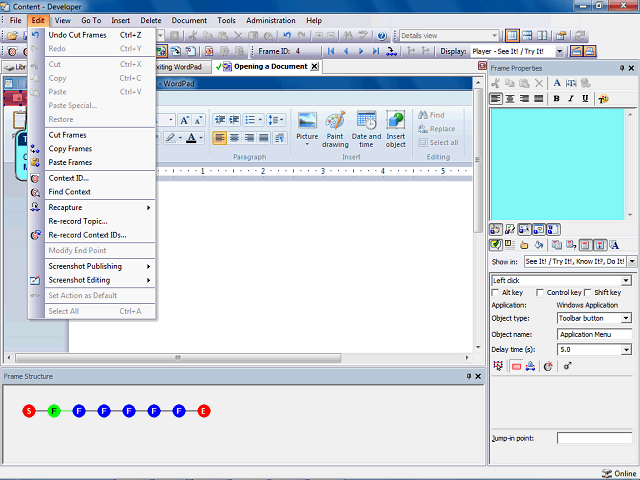
Task: Click the Jump-in point input field
Action: (x=594, y=438)
